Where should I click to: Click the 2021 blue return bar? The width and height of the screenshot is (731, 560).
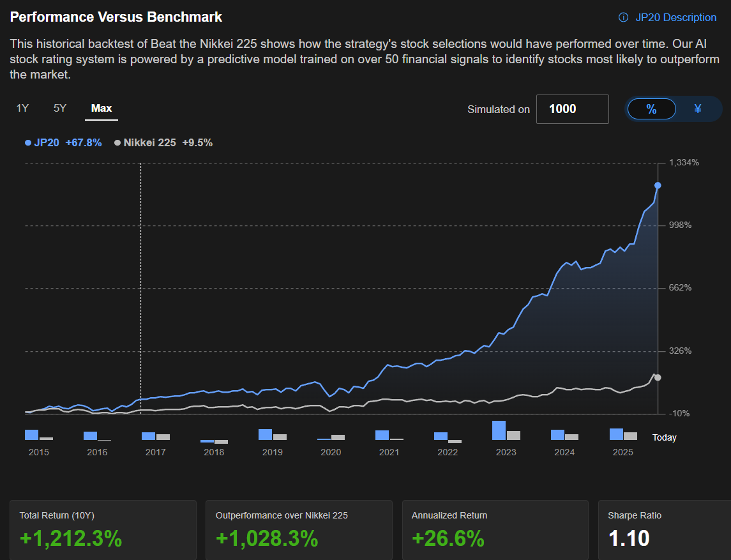[x=382, y=435]
